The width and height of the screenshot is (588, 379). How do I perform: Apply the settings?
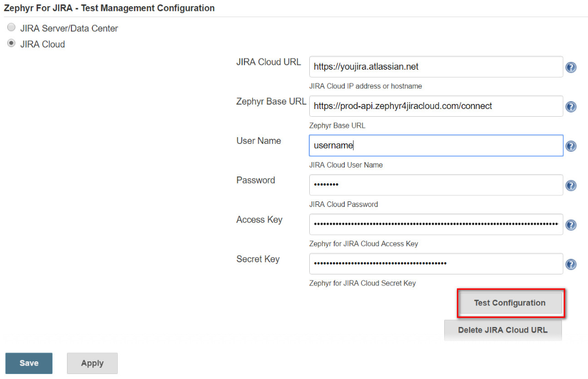click(92, 364)
